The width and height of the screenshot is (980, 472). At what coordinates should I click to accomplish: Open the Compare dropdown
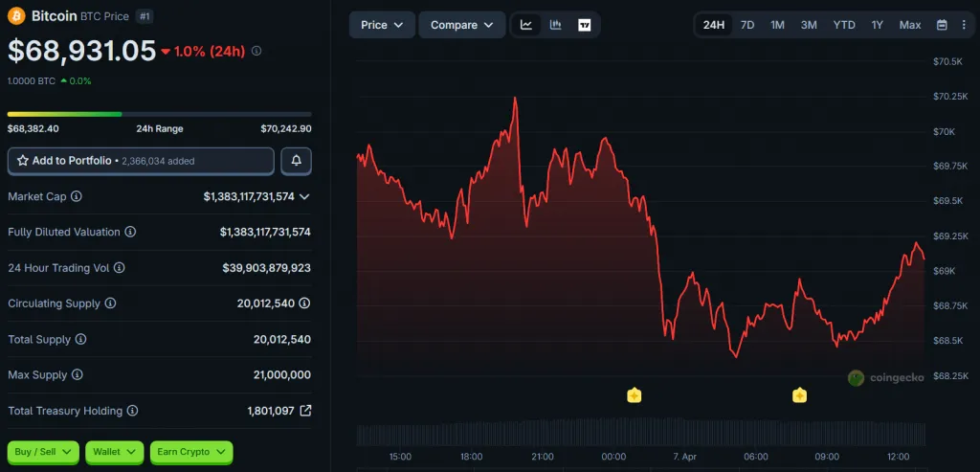pyautogui.click(x=462, y=25)
